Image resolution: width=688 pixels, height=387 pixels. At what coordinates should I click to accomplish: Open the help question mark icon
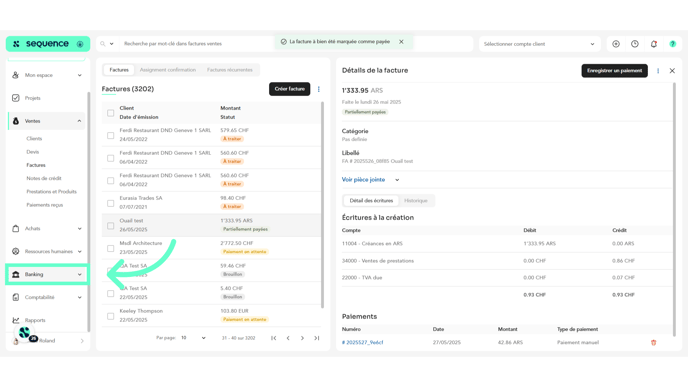[673, 44]
